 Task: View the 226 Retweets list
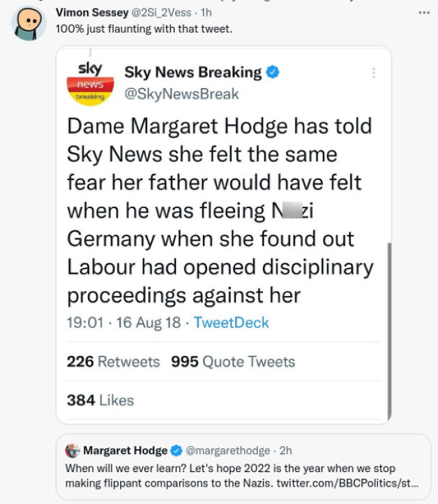[x=113, y=361]
